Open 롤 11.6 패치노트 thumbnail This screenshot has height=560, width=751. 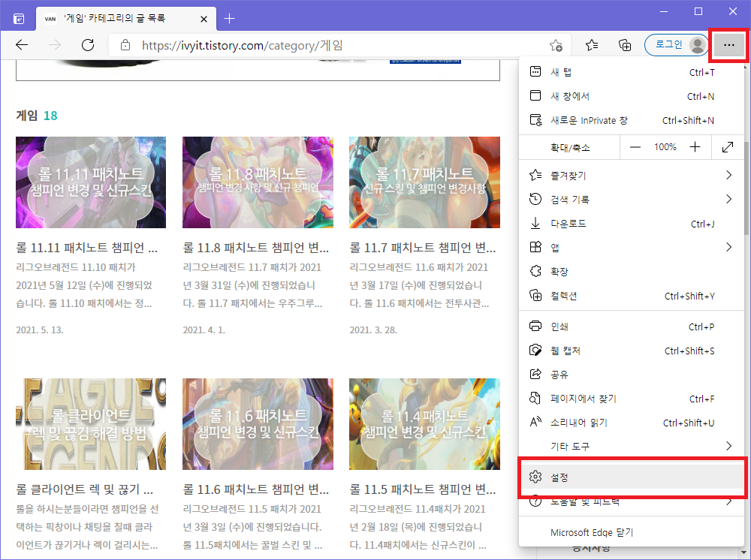[258, 424]
